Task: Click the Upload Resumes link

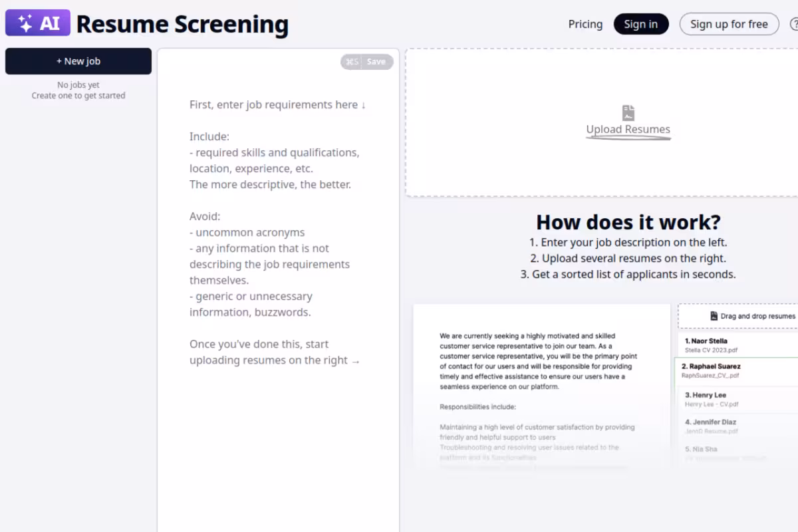Action: [628, 130]
